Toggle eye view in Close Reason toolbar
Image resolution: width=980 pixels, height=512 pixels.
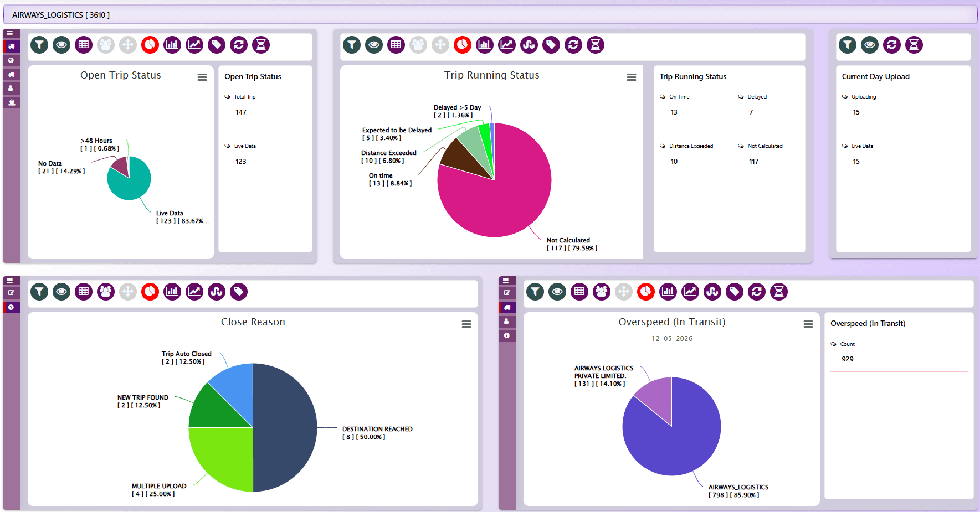61,292
